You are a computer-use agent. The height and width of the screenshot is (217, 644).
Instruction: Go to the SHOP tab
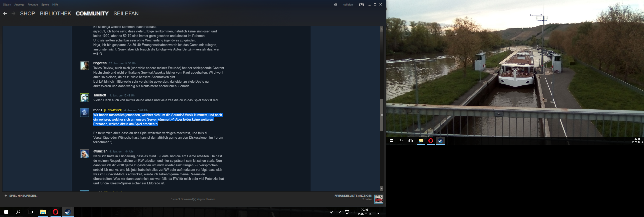[x=28, y=13]
